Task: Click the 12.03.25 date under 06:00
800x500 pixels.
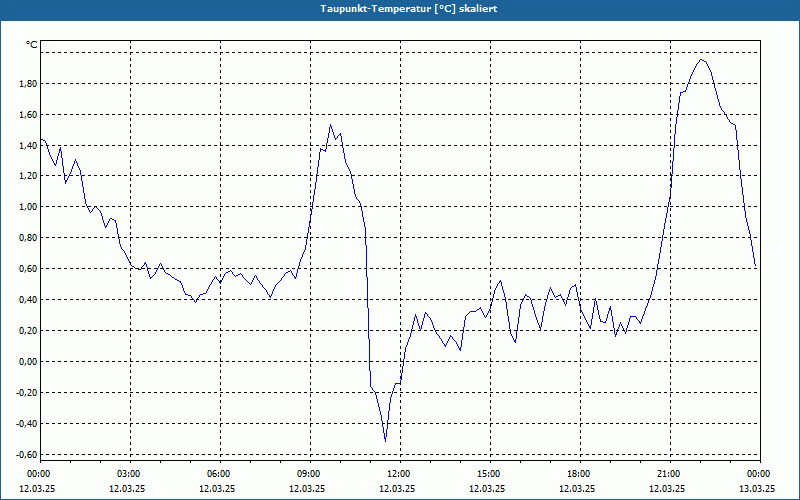Action: (217, 488)
